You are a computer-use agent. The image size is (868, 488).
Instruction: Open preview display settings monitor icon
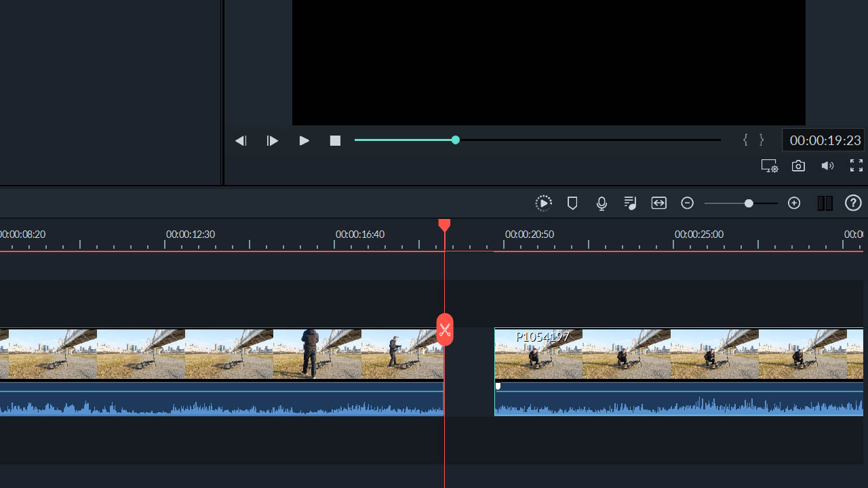point(769,166)
